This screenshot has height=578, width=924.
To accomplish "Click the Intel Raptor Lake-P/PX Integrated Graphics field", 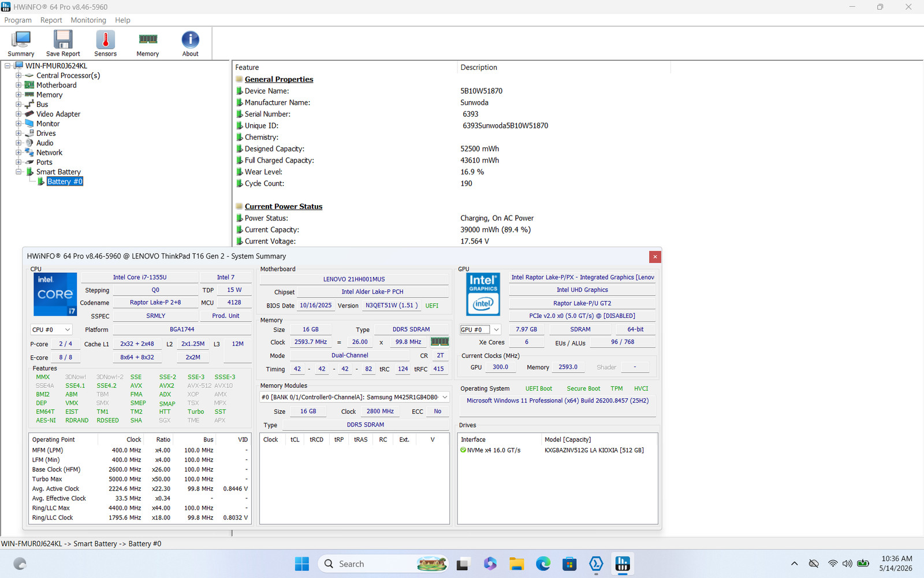I will [x=582, y=277].
